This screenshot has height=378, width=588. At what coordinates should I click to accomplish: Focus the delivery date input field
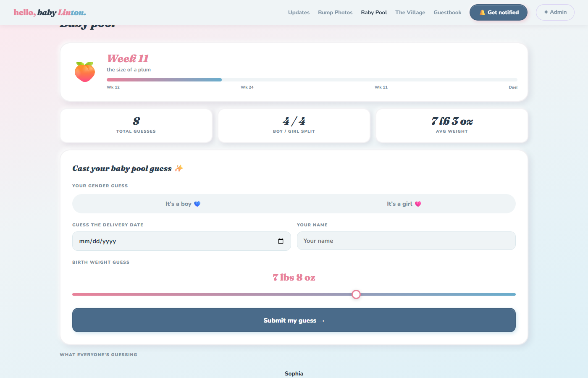[x=181, y=241]
